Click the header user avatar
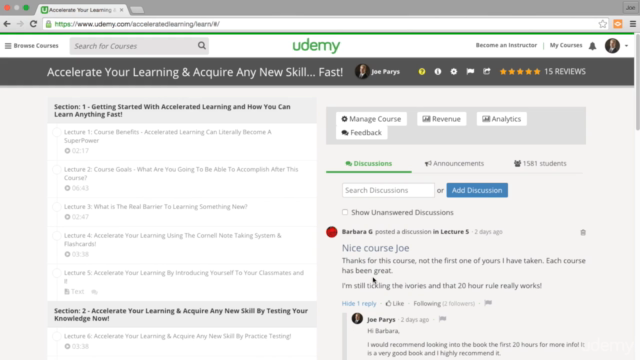Screen dimensions: 640x360 pyautogui.click(x=612, y=46)
